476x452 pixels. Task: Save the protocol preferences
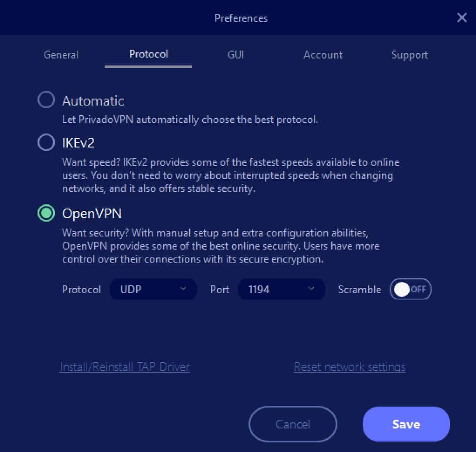pos(406,424)
